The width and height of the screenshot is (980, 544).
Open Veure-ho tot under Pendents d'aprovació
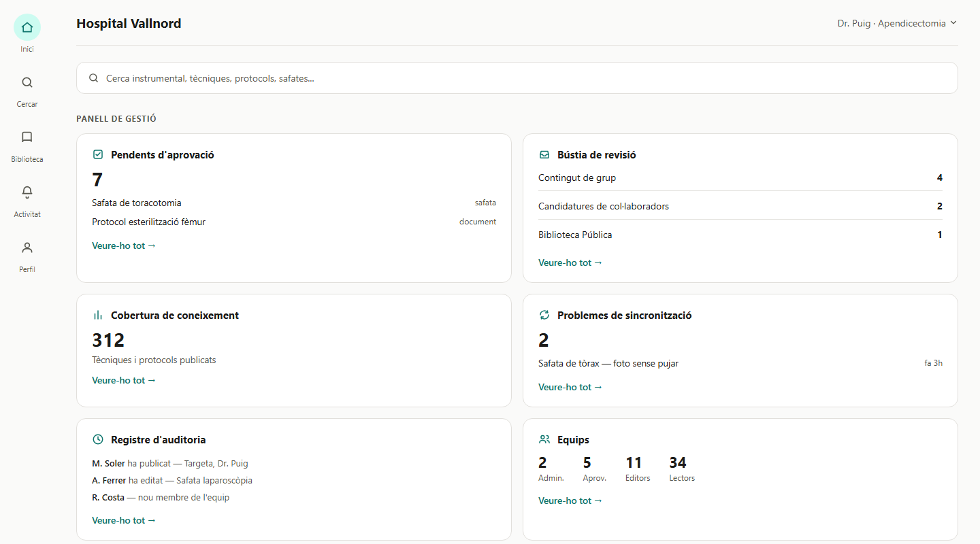click(124, 245)
